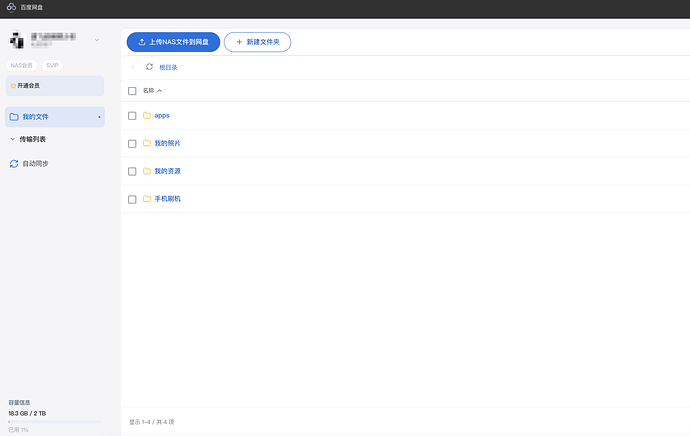This screenshot has width=690, height=436.
Task: Click the SVIP badge
Action: [x=52, y=66]
